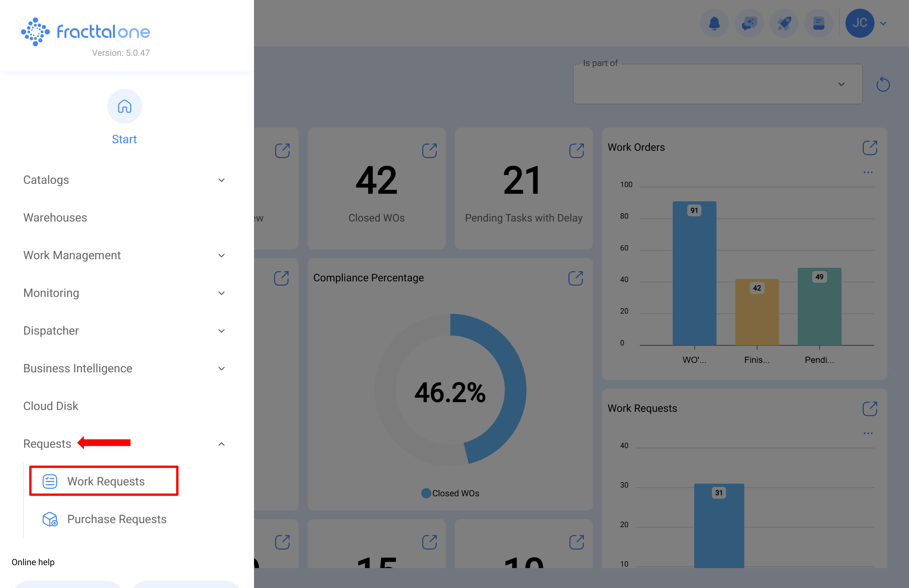Click the rocket icon in header
This screenshot has width=909, height=588.
(784, 23)
